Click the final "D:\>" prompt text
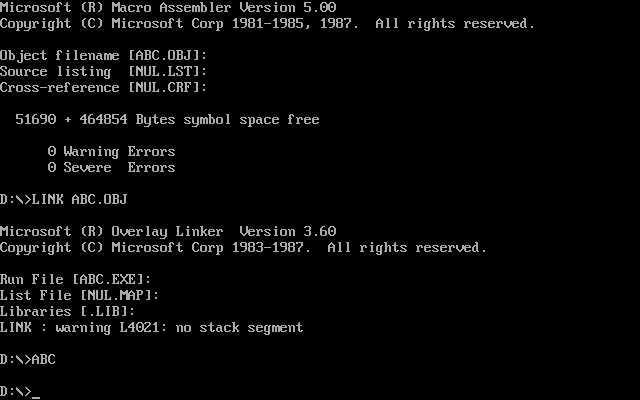Screen dimensions: 640x400 coord(16,392)
